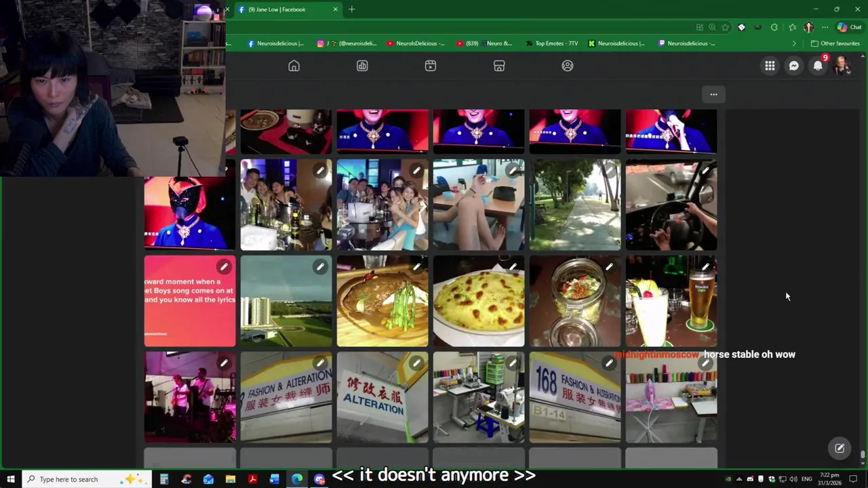Edit the salad in jar photo
Viewport: 868px width, 488px height.
click(x=609, y=267)
